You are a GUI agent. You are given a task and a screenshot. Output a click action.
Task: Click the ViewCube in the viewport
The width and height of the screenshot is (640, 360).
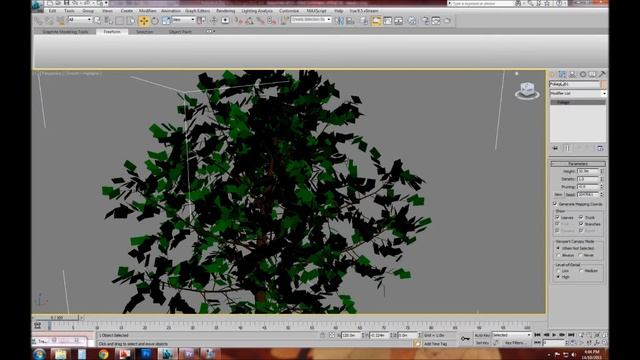pos(527,90)
